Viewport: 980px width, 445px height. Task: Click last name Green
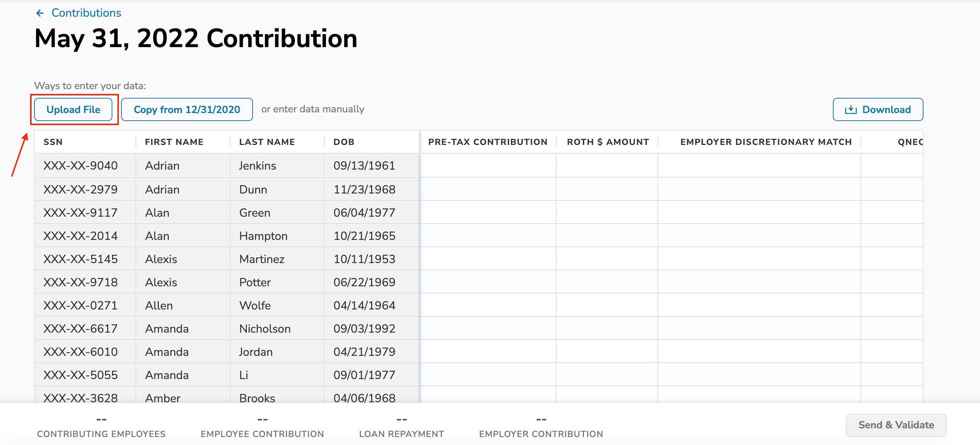click(254, 212)
